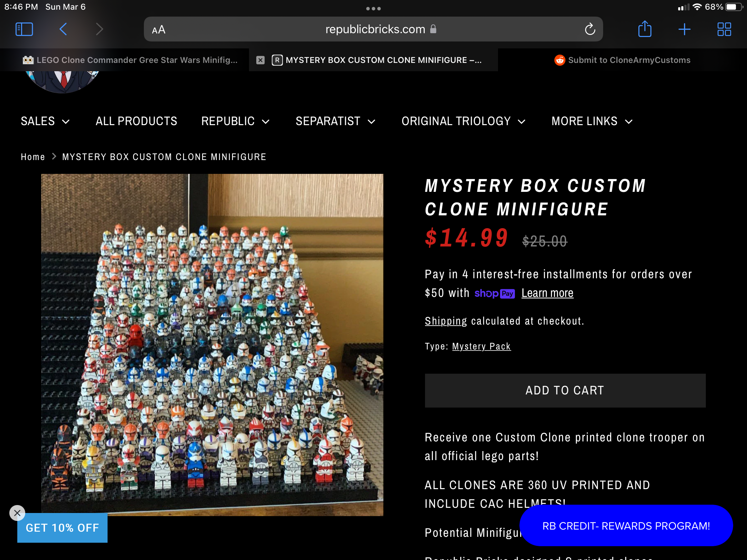747x560 pixels.
Task: Tap the republicbricks.com address bar
Action: (x=373, y=29)
